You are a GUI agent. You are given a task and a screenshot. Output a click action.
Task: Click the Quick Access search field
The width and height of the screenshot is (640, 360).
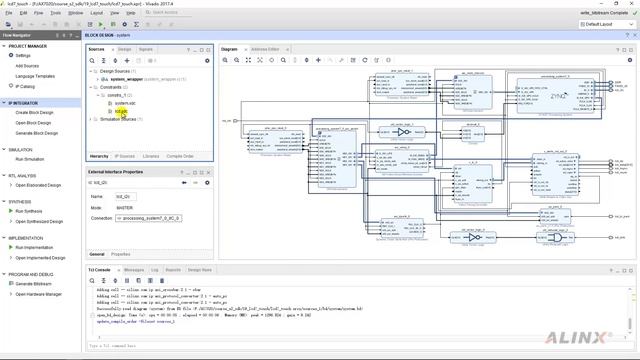point(168,13)
